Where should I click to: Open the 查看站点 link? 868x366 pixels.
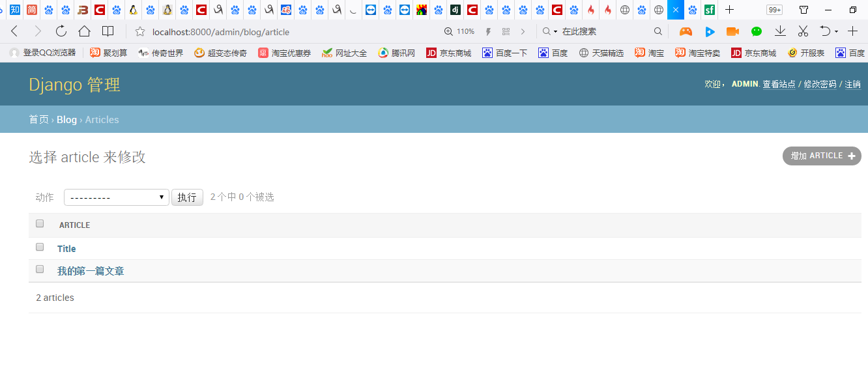[779, 84]
